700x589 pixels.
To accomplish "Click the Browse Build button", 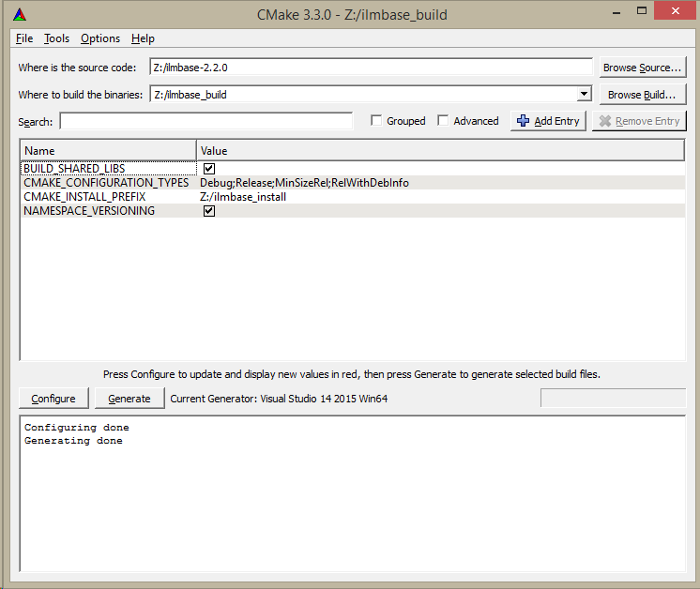I will pos(643,95).
